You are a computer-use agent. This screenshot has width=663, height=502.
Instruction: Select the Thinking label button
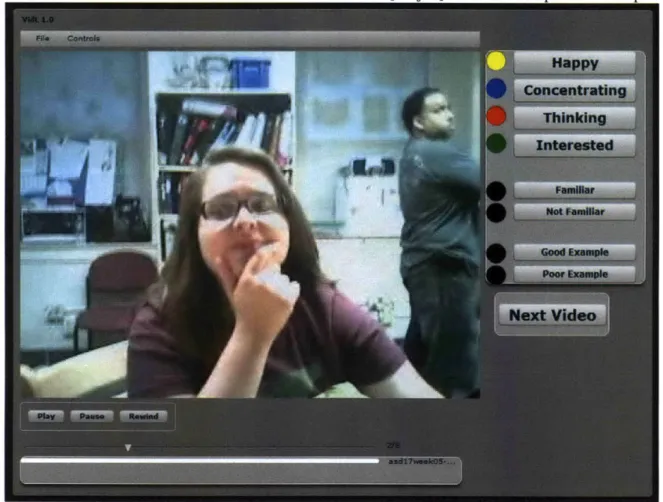575,118
